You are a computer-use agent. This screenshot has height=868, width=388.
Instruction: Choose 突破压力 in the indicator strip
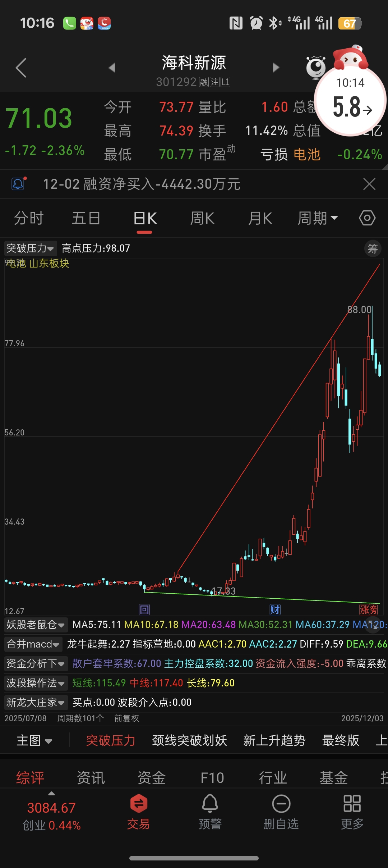111,741
